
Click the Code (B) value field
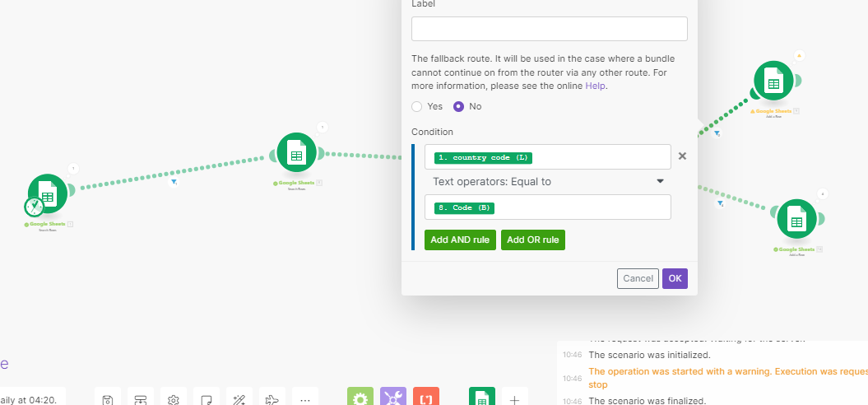tap(548, 207)
